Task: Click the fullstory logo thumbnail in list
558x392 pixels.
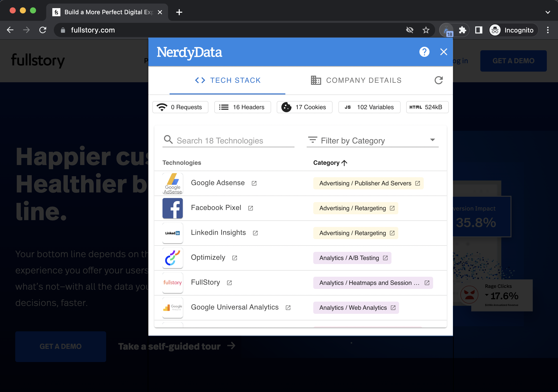Action: [173, 283]
